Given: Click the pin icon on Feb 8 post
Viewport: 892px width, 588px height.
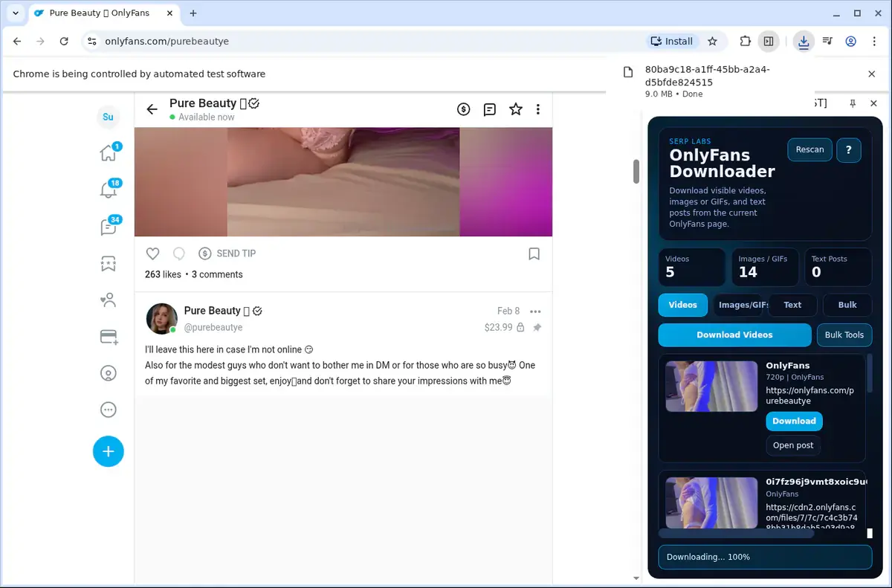Looking at the screenshot, I should [537, 327].
